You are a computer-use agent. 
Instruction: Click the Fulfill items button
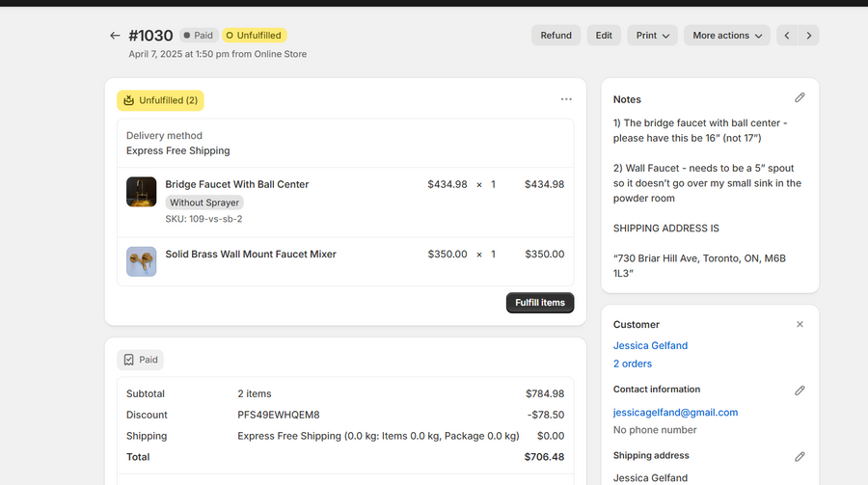coord(540,303)
